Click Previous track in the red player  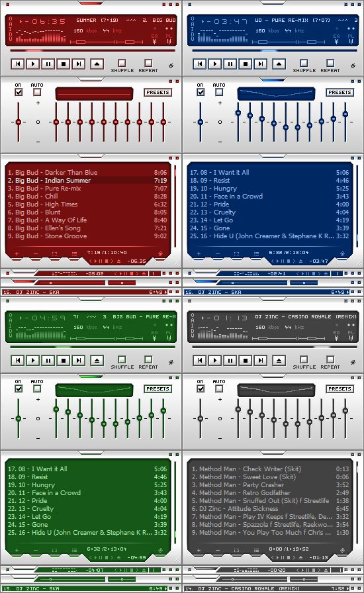[x=18, y=64]
